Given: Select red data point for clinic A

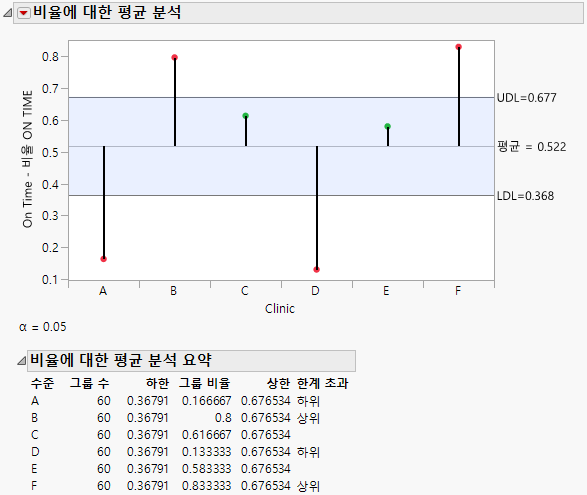Looking at the screenshot, I should click(x=104, y=259).
